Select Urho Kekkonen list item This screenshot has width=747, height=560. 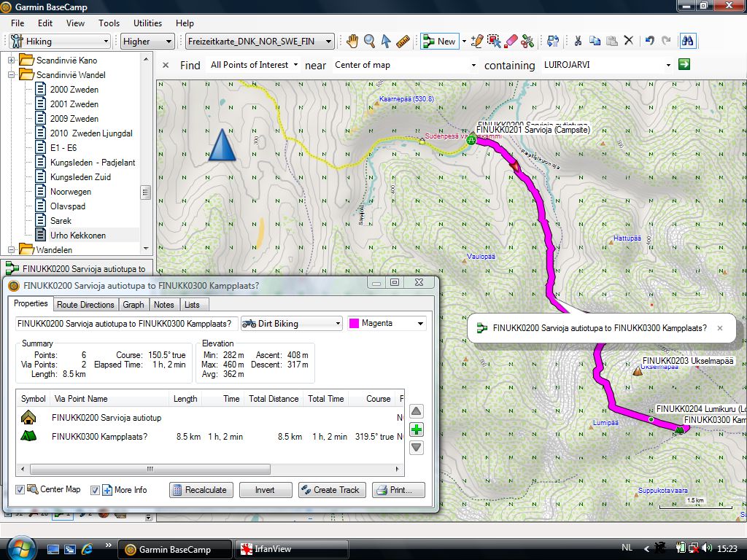tap(77, 236)
